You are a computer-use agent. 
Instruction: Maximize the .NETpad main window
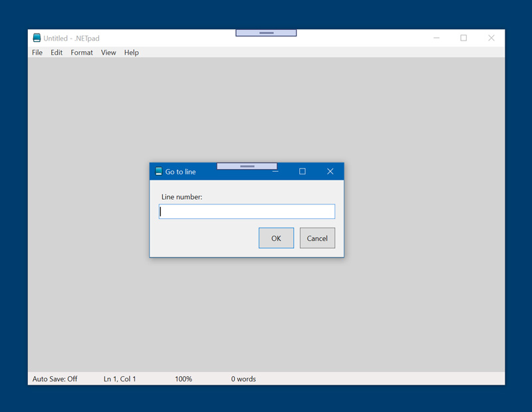tap(464, 38)
